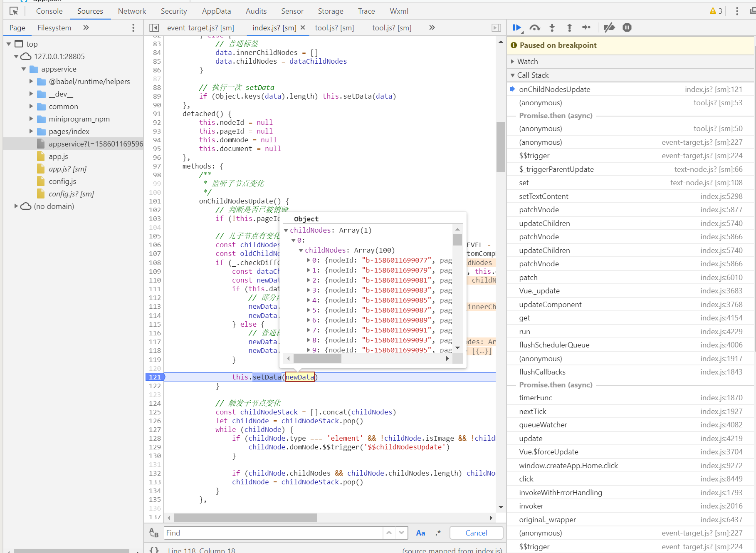Click the code editor horizontal scrollbar
Viewport: 756px width, 553px height.
tap(245, 518)
